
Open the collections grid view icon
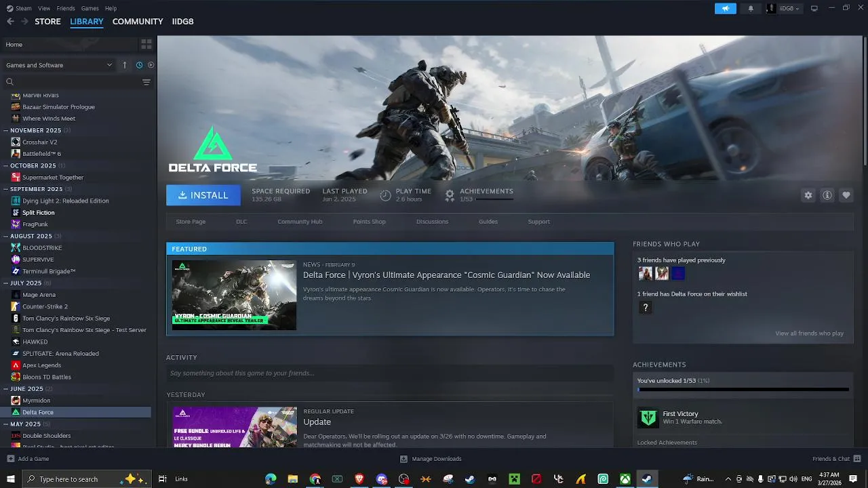pos(146,44)
